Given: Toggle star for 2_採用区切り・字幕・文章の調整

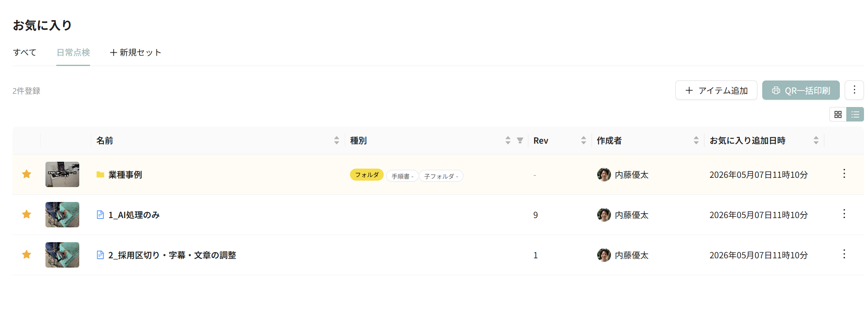Looking at the screenshot, I should coord(27,255).
